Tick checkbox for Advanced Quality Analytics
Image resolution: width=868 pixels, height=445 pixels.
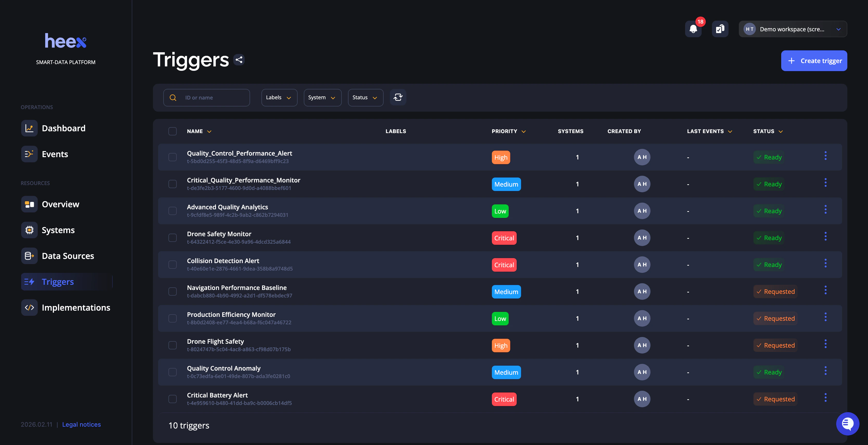click(173, 211)
